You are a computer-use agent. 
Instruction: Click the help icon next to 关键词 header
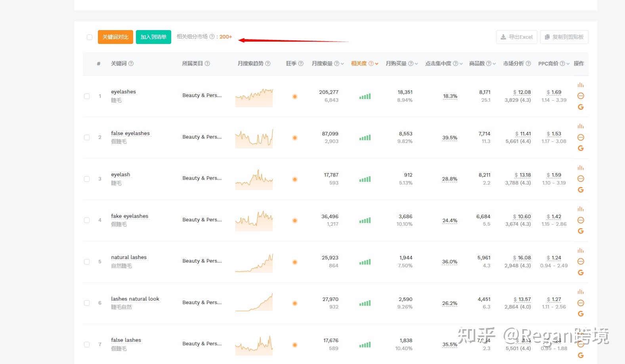coord(131,63)
